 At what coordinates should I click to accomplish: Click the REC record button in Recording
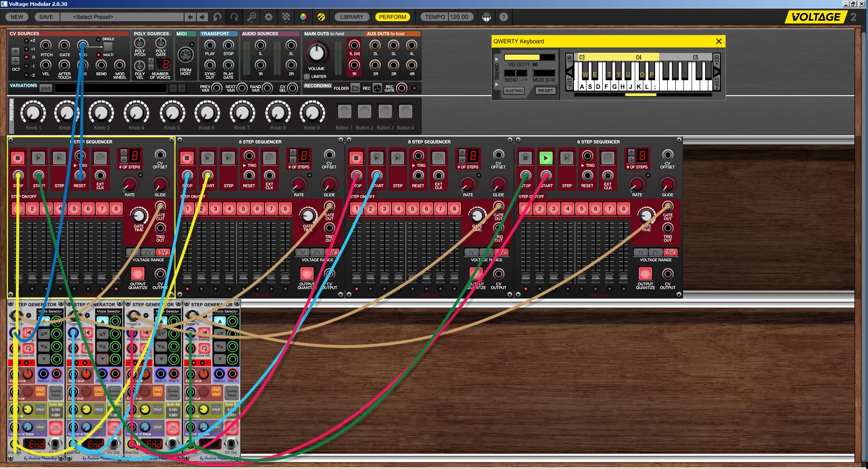pyautogui.click(x=378, y=88)
